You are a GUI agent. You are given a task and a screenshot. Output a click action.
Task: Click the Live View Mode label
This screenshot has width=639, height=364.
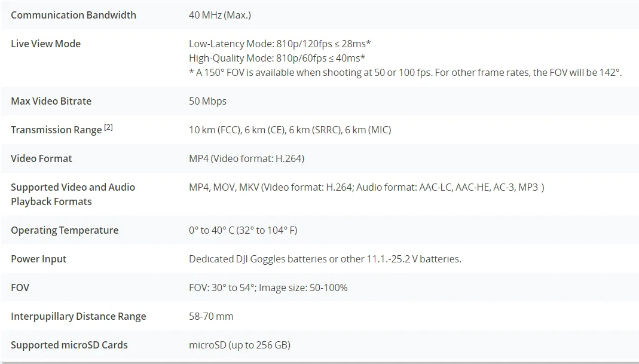coord(45,44)
